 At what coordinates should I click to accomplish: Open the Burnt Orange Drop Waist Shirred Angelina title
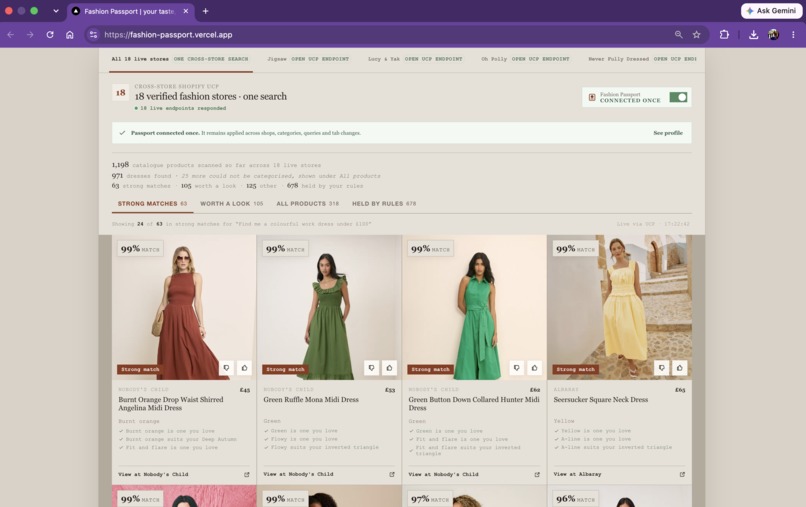click(x=171, y=404)
